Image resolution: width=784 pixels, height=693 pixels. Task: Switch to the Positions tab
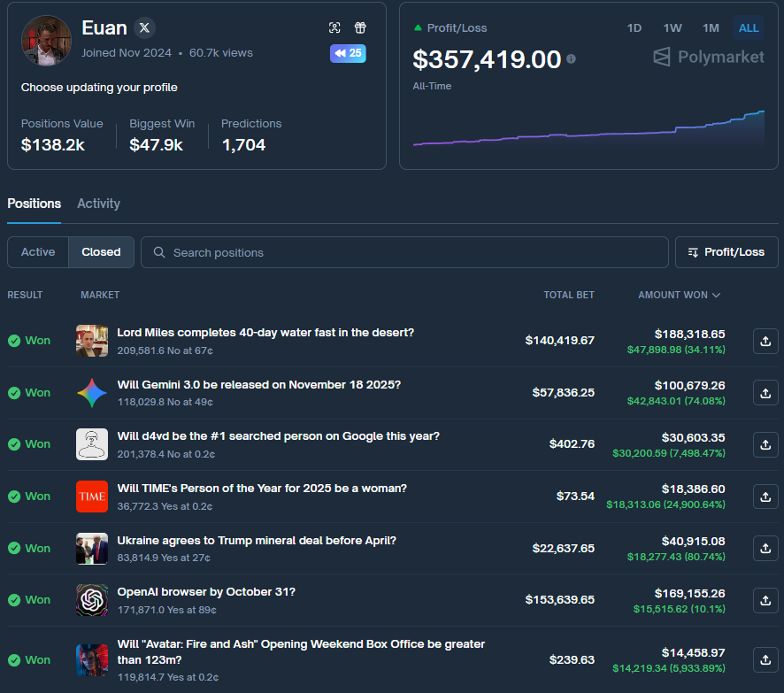pos(34,204)
